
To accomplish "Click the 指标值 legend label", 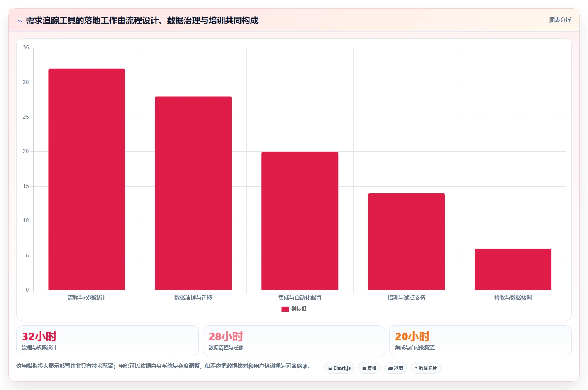I will click(299, 309).
